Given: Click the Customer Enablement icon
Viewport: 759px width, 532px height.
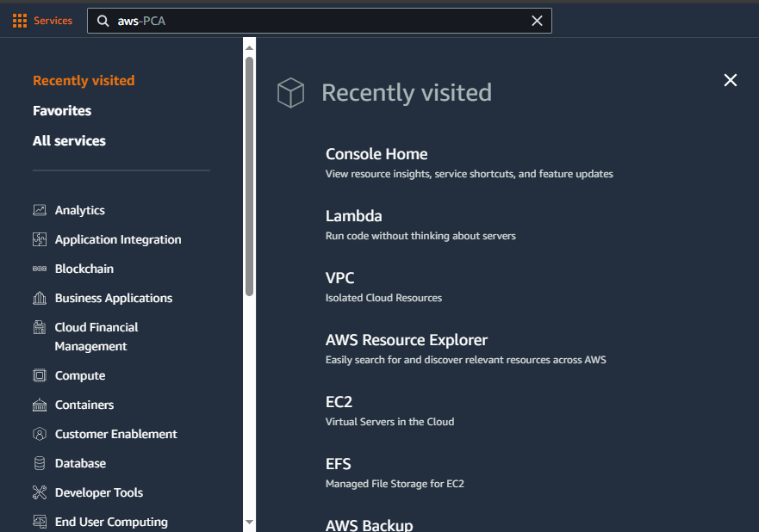Looking at the screenshot, I should (x=40, y=434).
